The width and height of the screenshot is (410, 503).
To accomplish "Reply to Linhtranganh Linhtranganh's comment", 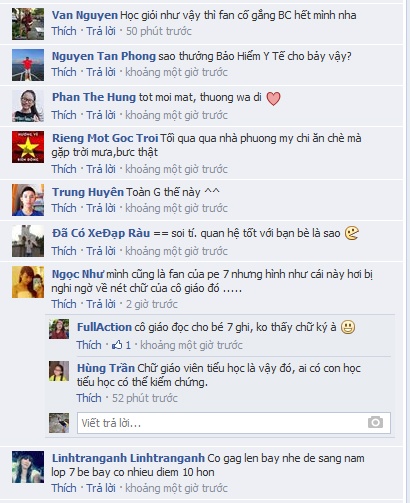I will [101, 488].
